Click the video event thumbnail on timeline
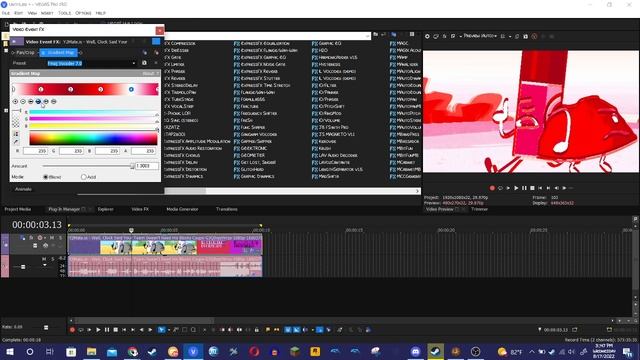The width and height of the screenshot is (640, 360). coord(165,247)
